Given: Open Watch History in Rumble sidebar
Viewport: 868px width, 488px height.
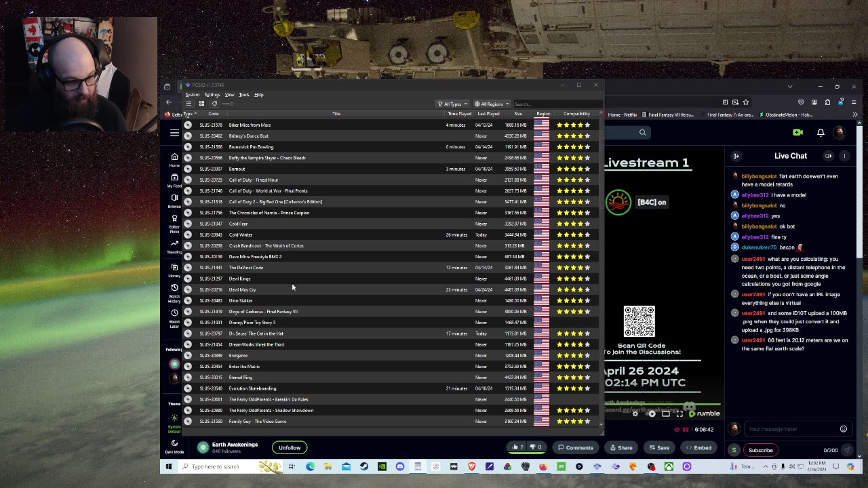Looking at the screenshot, I should [174, 292].
